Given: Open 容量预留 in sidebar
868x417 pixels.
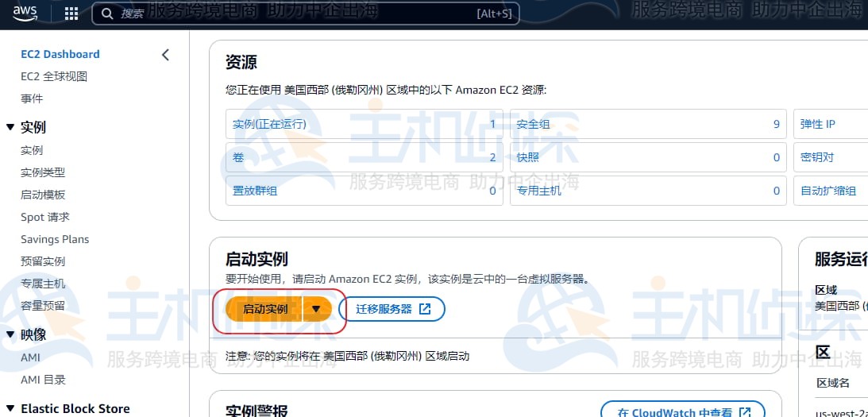Looking at the screenshot, I should point(43,306).
